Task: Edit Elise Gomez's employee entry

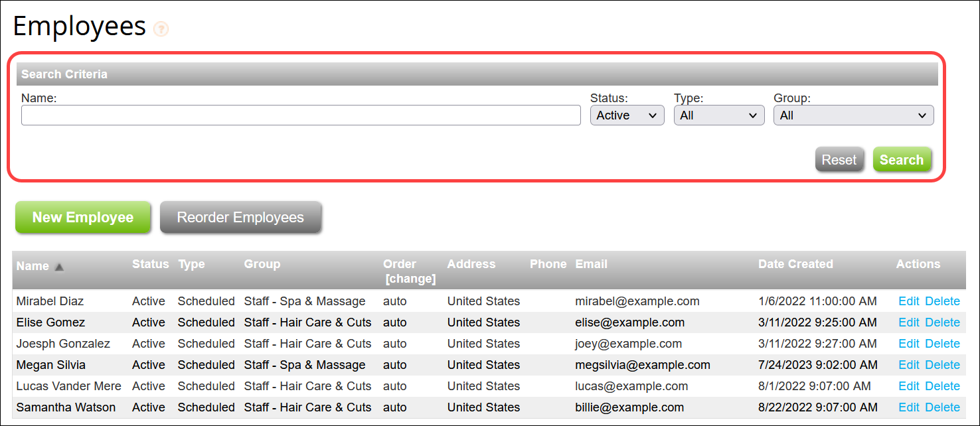Action: coord(908,322)
